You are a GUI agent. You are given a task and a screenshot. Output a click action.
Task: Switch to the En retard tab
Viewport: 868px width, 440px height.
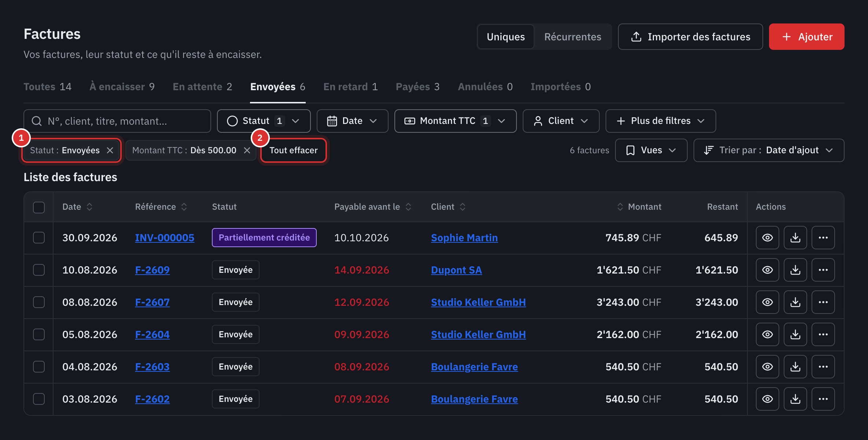[x=350, y=87]
